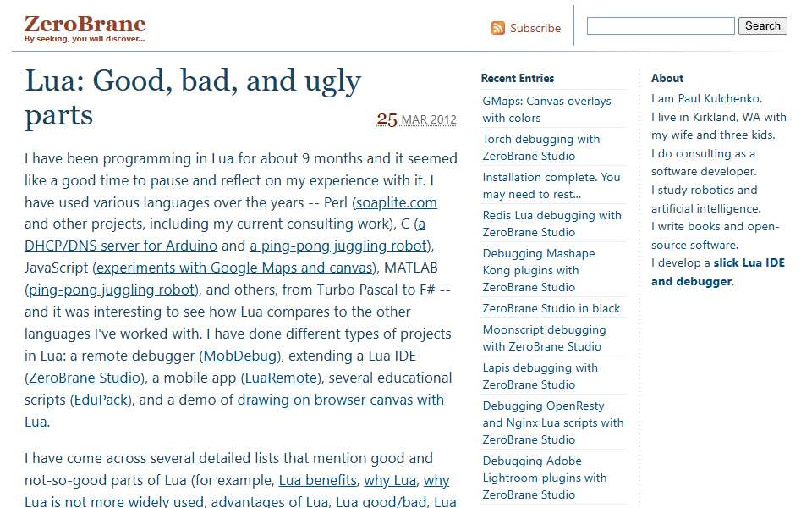Viewport: 812px width, 508px height.
Task: Click slick Lua IDE and debugger link
Action: [x=718, y=272]
